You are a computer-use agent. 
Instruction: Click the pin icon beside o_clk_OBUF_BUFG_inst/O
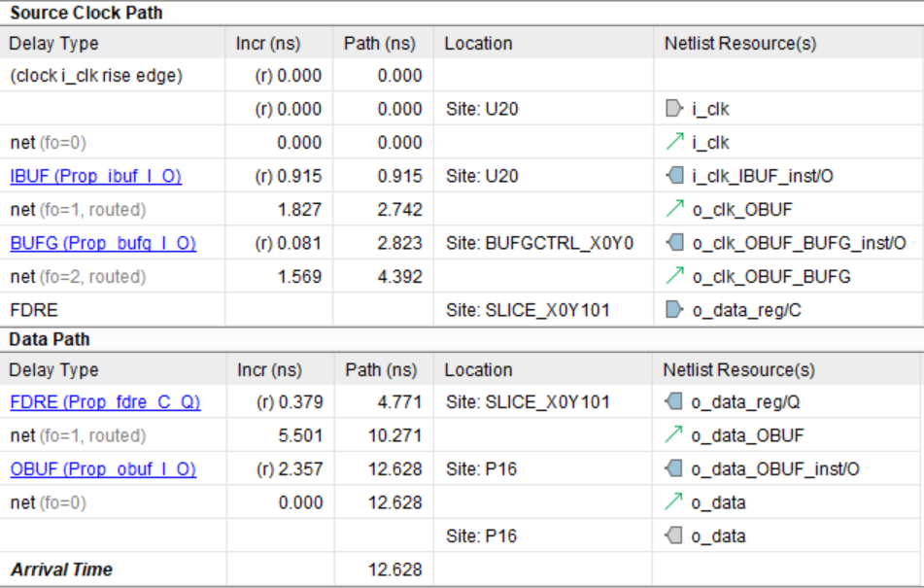674,244
